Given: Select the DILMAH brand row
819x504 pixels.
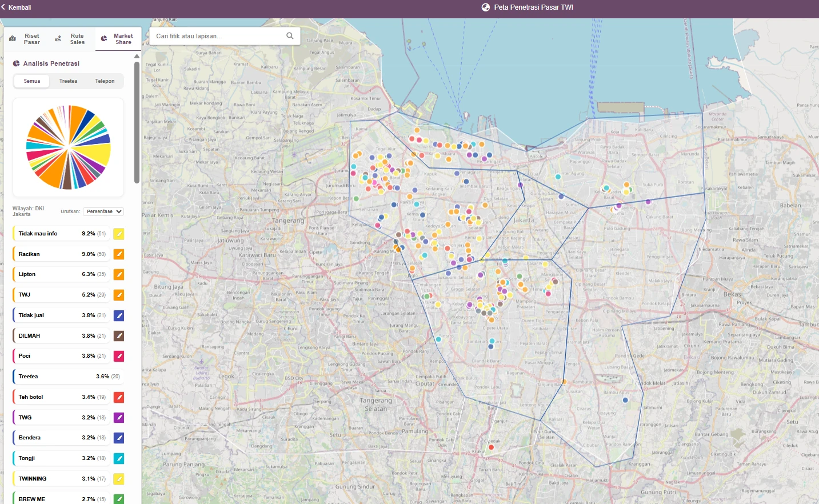Looking at the screenshot, I should pyautogui.click(x=61, y=336).
